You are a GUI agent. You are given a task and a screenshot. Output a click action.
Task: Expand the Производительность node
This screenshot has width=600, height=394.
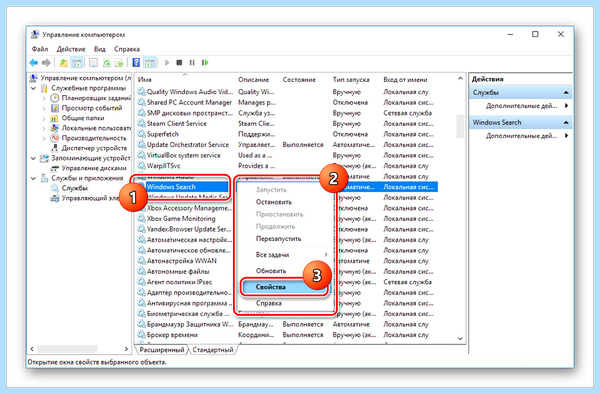coord(44,138)
